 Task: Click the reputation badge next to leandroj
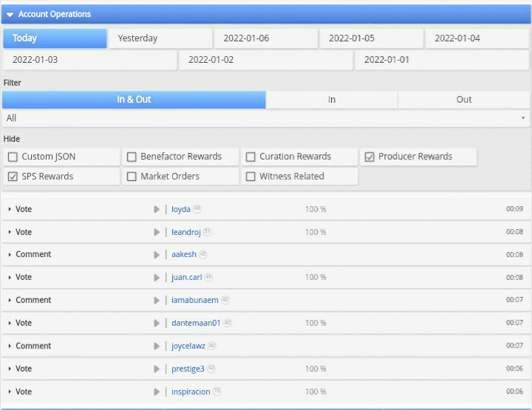click(208, 231)
